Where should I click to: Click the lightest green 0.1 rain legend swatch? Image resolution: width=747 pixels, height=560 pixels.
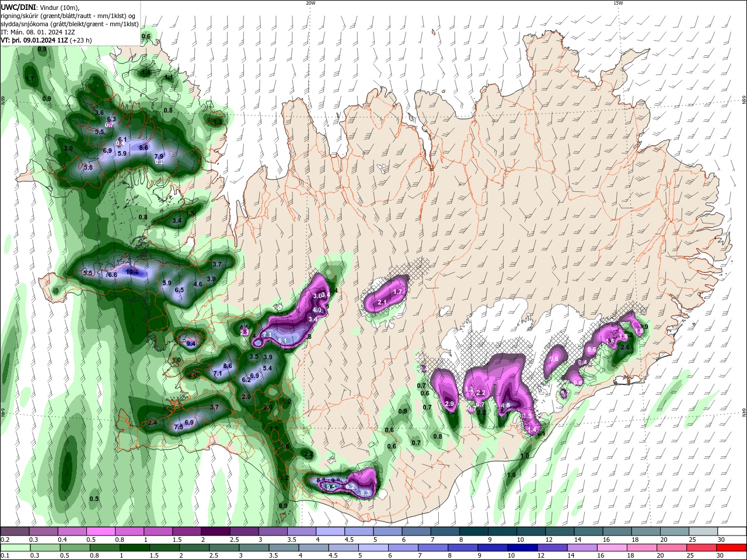15,548
